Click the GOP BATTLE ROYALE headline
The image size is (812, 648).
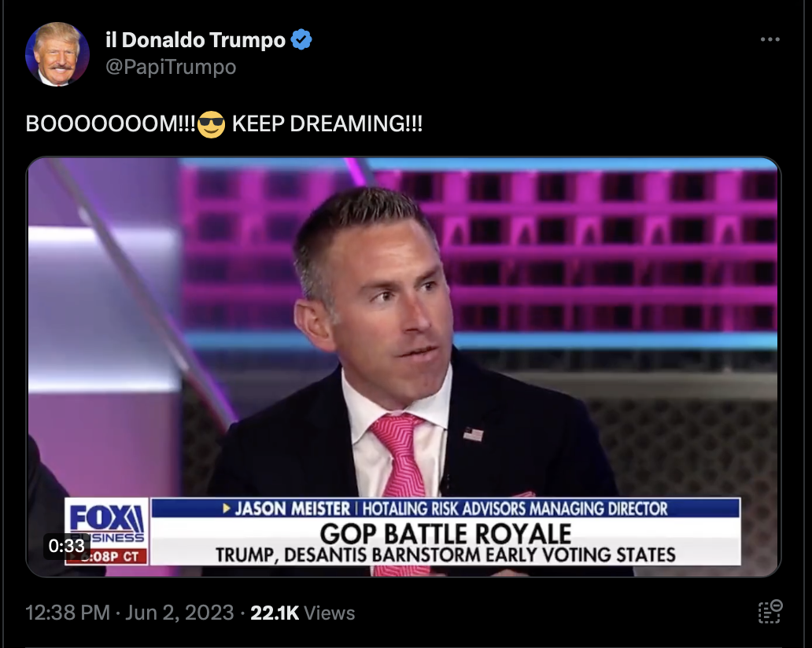pos(445,534)
